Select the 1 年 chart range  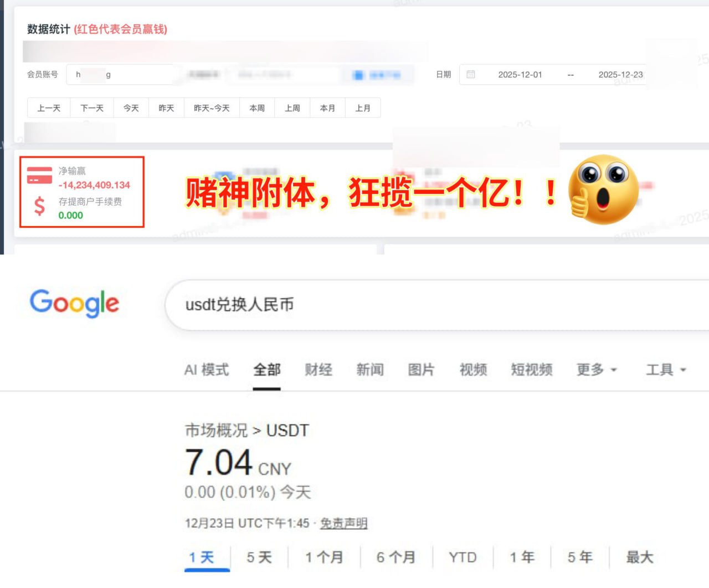(x=522, y=557)
